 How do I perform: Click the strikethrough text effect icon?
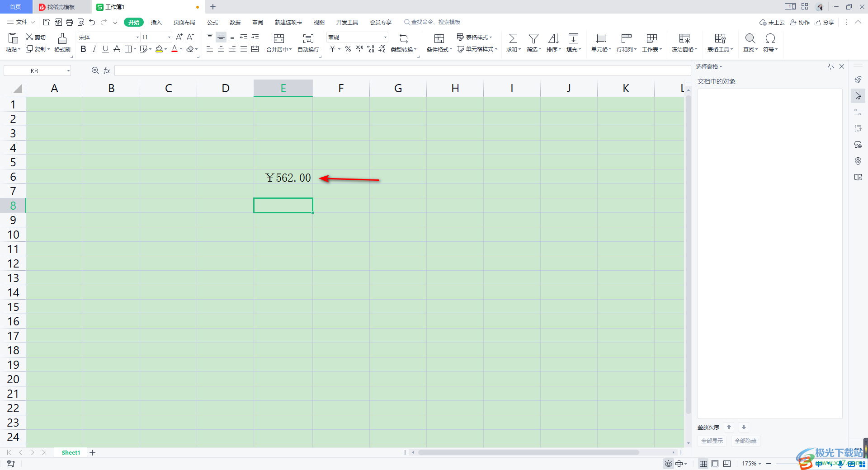pyautogui.click(x=117, y=49)
